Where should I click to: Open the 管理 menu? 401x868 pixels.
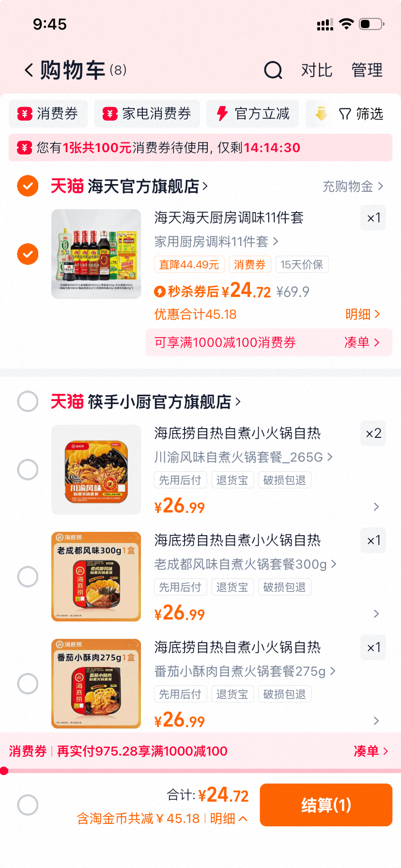coord(367,70)
